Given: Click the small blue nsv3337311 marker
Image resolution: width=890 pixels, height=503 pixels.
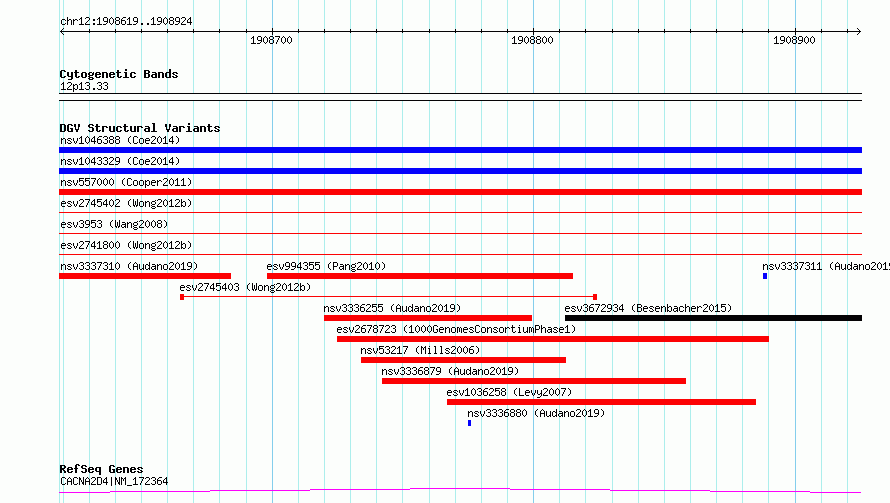Looking at the screenshot, I should tap(765, 276).
